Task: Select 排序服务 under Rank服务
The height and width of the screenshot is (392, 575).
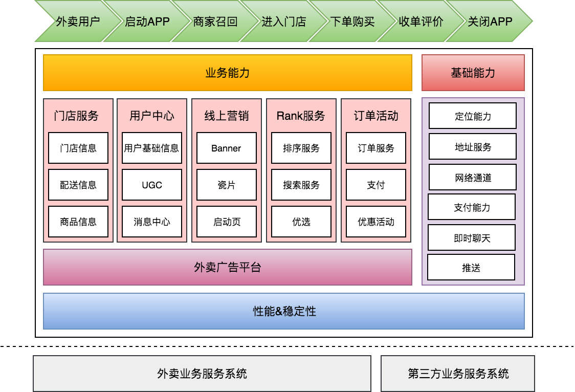Action: pos(301,147)
